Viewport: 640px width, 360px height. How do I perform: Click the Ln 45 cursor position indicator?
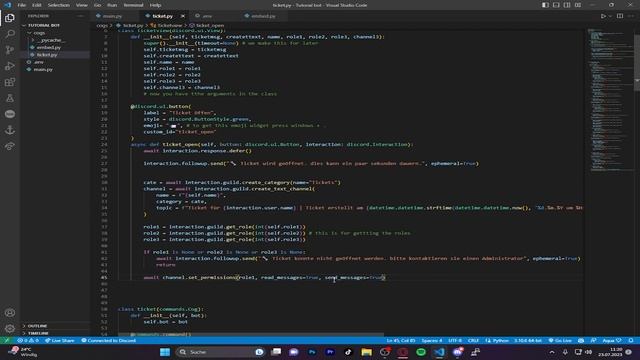click(400, 340)
